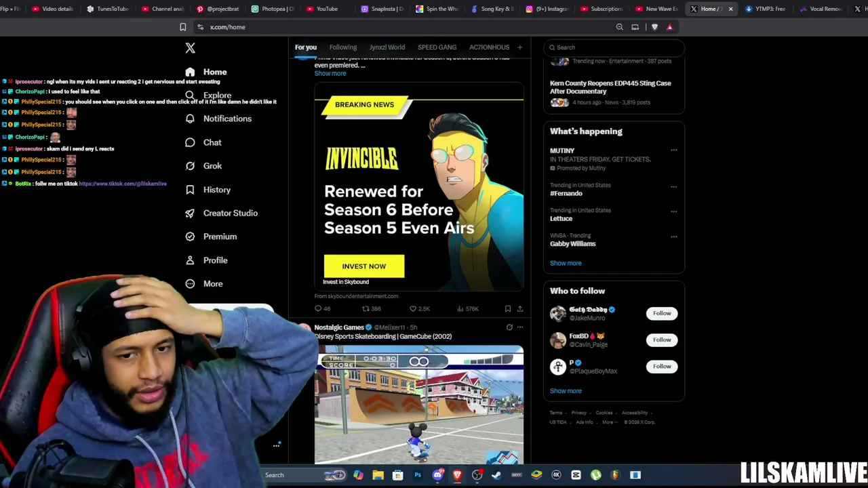This screenshot has height=488, width=868.
Task: Follow FoxBD @Cavin_Paige
Action: [662, 340]
